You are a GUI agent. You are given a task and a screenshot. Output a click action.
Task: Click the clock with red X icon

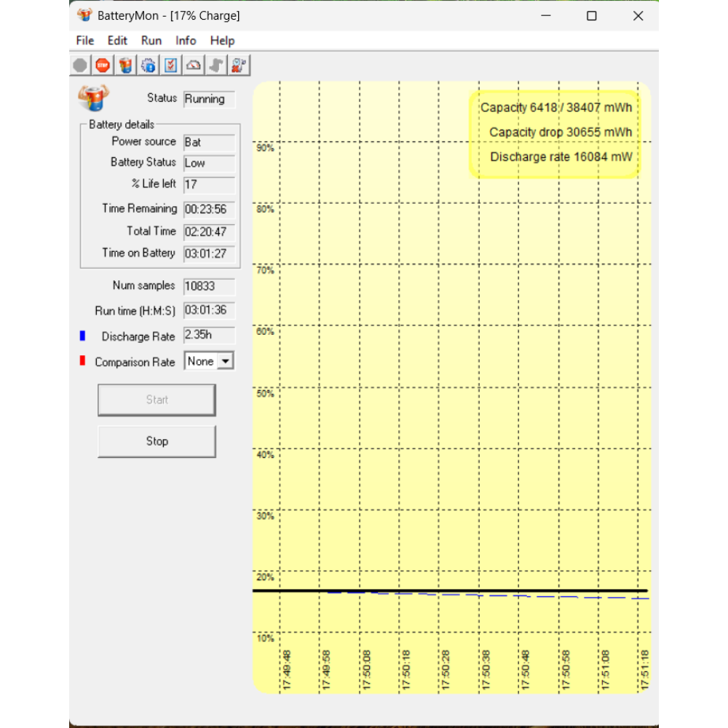coord(238,66)
